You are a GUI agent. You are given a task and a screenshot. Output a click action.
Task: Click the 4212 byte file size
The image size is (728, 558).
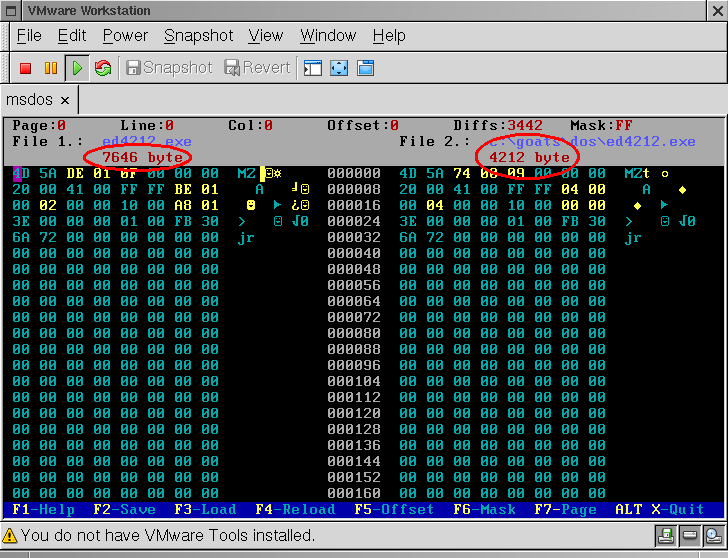tap(529, 157)
